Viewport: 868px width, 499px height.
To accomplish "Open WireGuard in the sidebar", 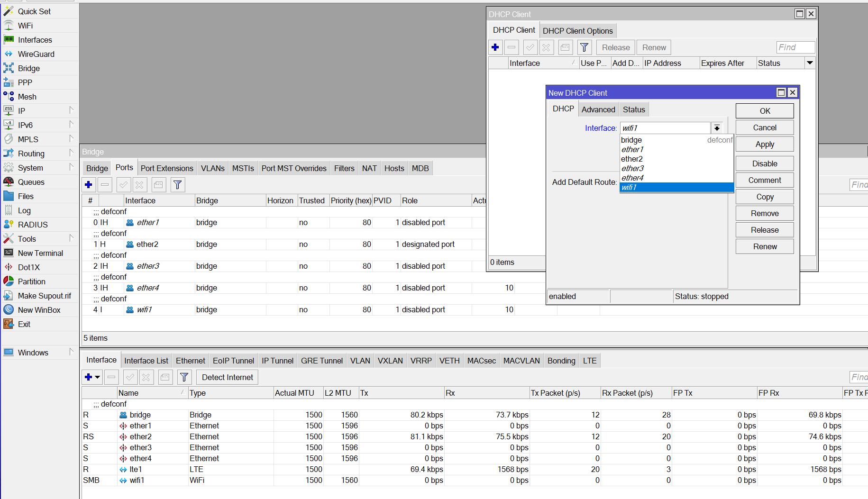I will click(36, 54).
